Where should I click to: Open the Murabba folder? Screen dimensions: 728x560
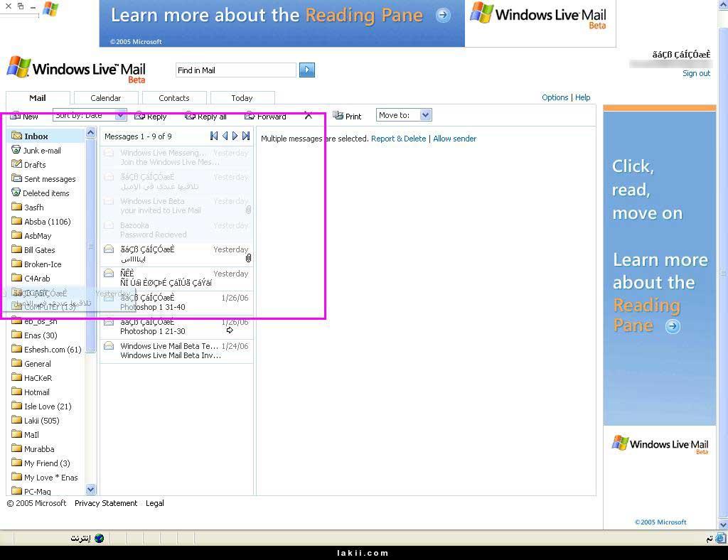coord(33,449)
